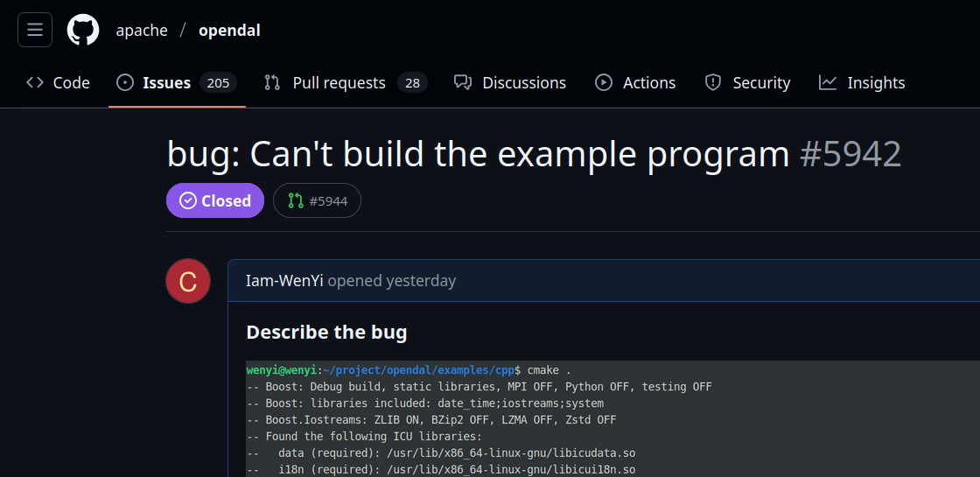Open the Code tab
Screen dimensions: 980x477
59,83
